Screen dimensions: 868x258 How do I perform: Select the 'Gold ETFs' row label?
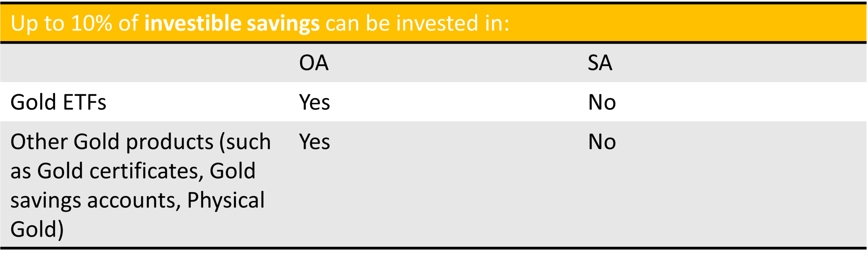point(58,102)
